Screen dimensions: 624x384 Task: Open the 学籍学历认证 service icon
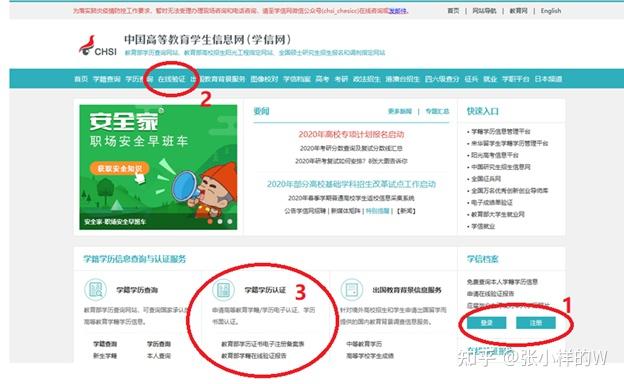point(223,289)
